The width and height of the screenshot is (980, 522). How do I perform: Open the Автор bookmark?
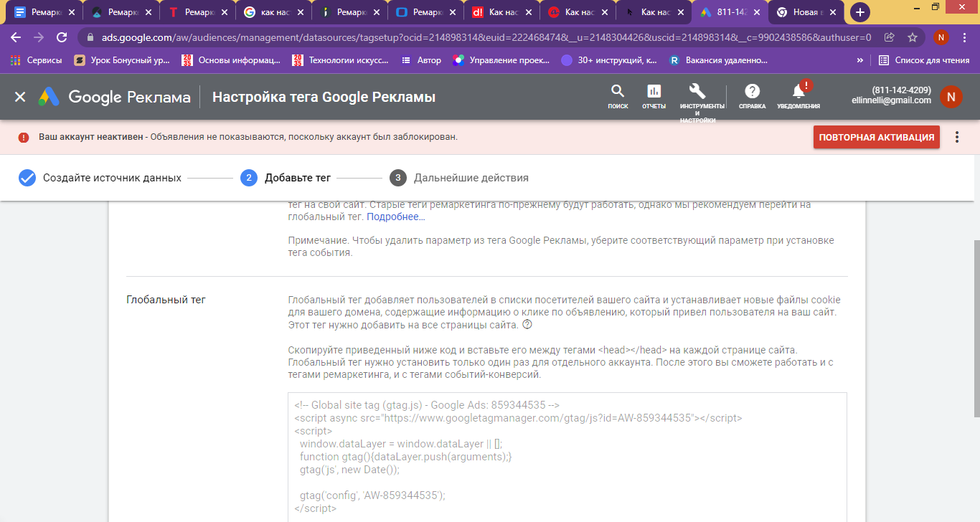tap(422, 60)
